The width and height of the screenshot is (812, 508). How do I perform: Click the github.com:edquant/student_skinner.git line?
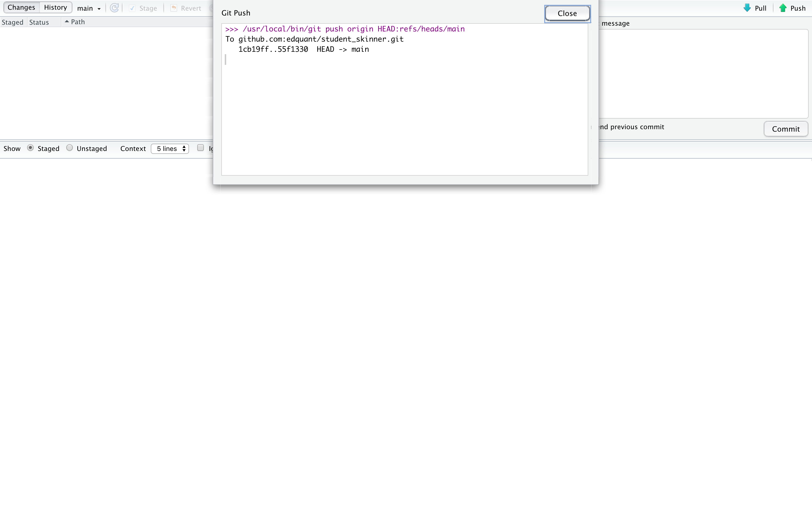point(314,39)
